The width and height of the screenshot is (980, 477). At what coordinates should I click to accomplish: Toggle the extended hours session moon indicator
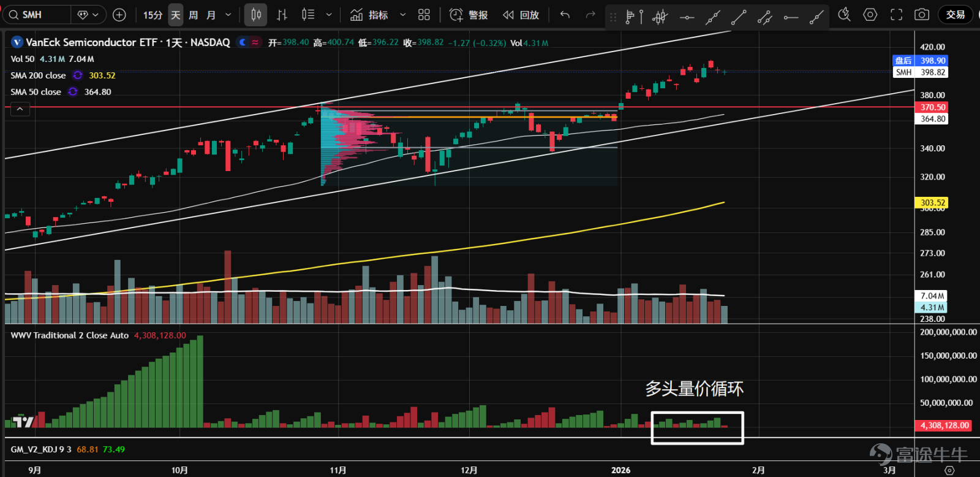tap(243, 42)
